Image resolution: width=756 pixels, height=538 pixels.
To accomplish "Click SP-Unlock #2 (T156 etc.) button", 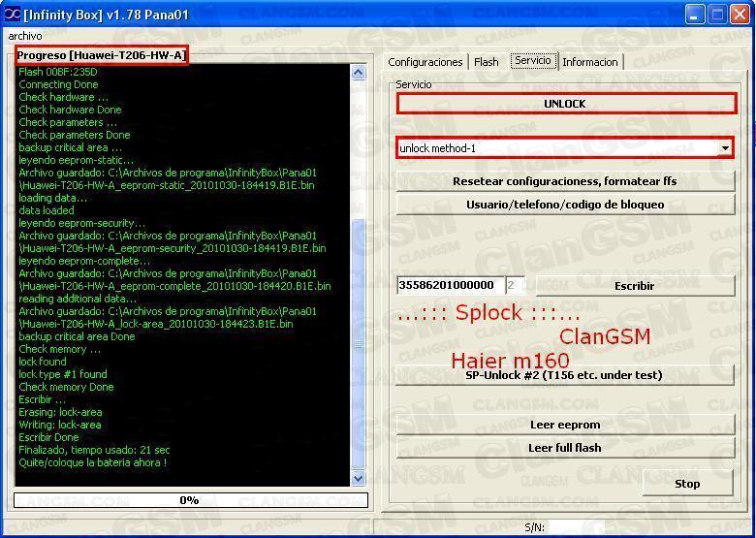I will (x=565, y=375).
